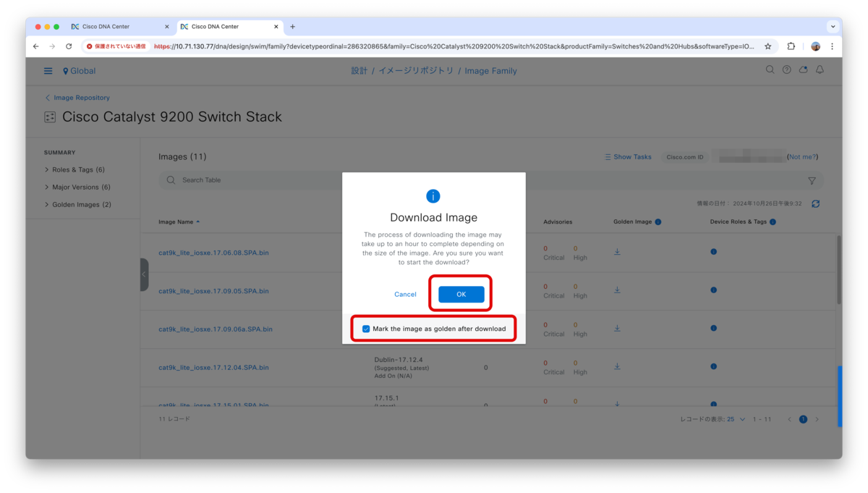
Task: Open the notifications bell icon
Action: pos(820,70)
